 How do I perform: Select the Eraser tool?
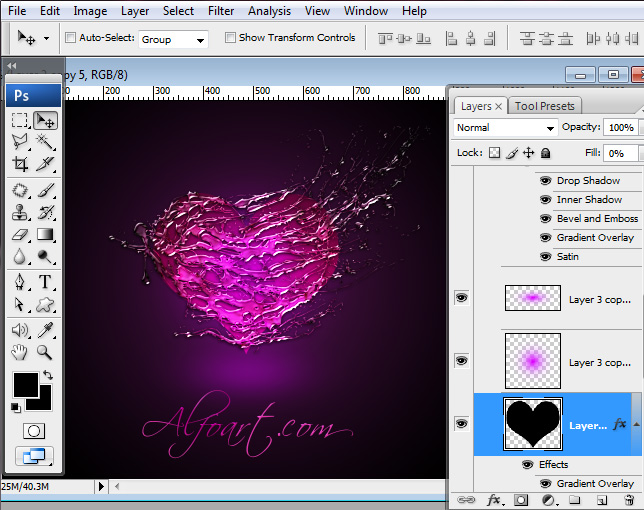(20, 235)
